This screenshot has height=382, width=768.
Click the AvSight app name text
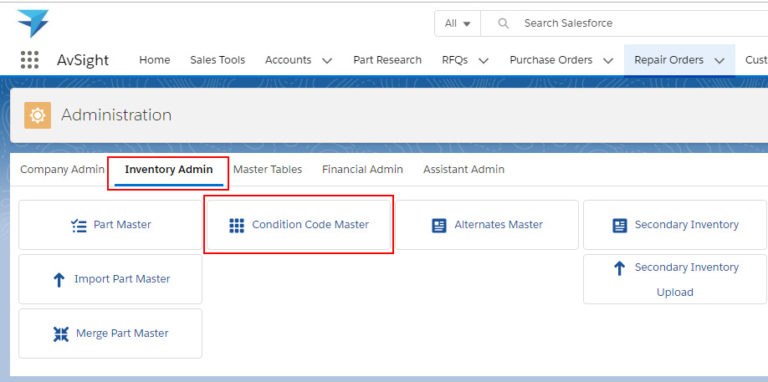(x=83, y=61)
